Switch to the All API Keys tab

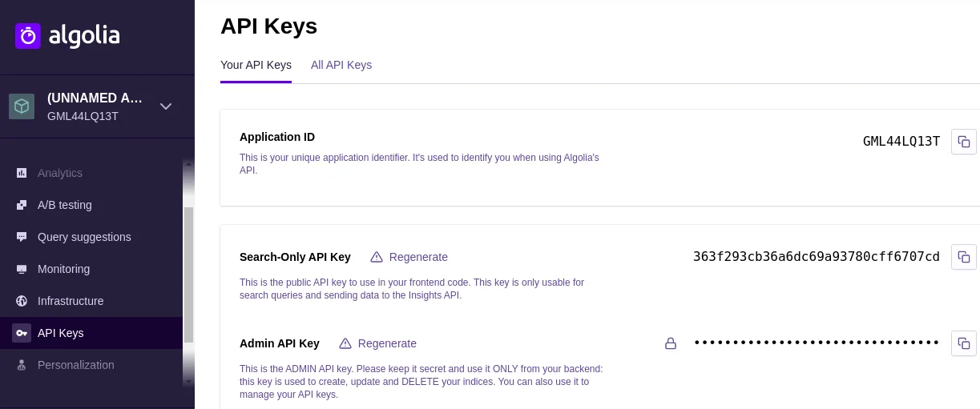[x=341, y=65]
